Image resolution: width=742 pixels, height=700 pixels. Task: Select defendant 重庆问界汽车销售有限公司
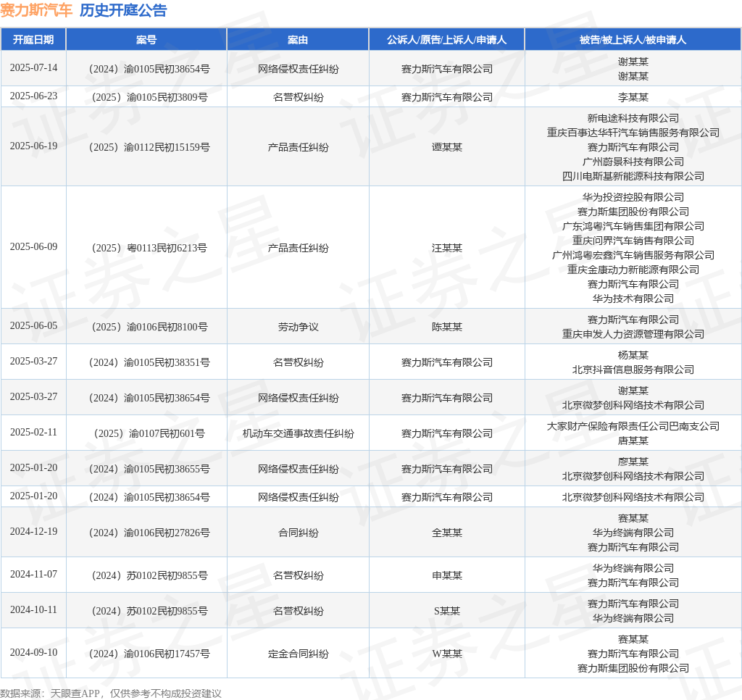coord(633,241)
